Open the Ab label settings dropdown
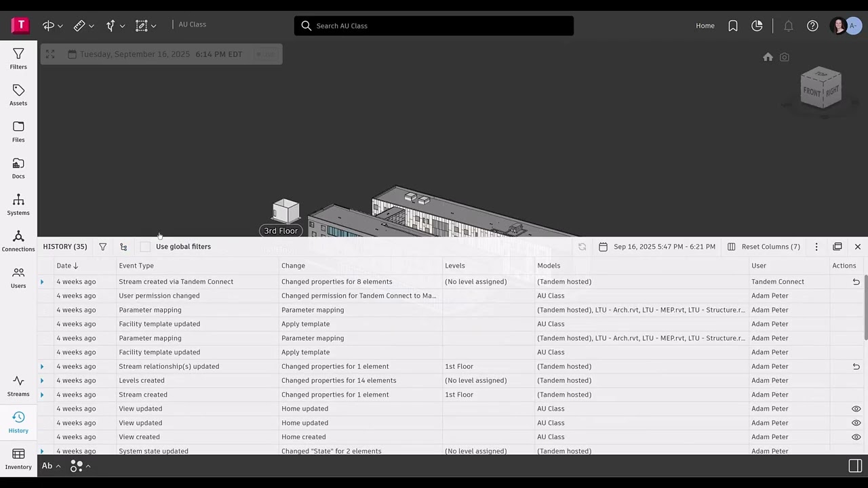Viewport: 868px width, 488px height. click(x=52, y=466)
